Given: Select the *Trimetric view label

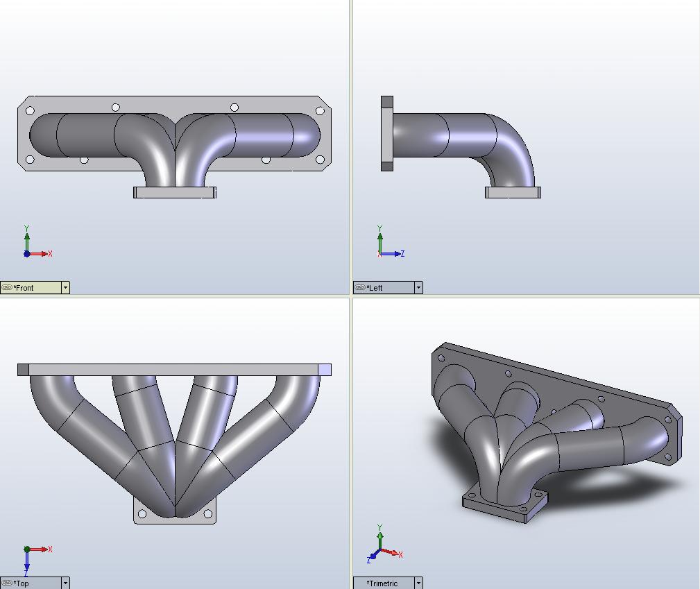Looking at the screenshot, I should click(x=382, y=583).
